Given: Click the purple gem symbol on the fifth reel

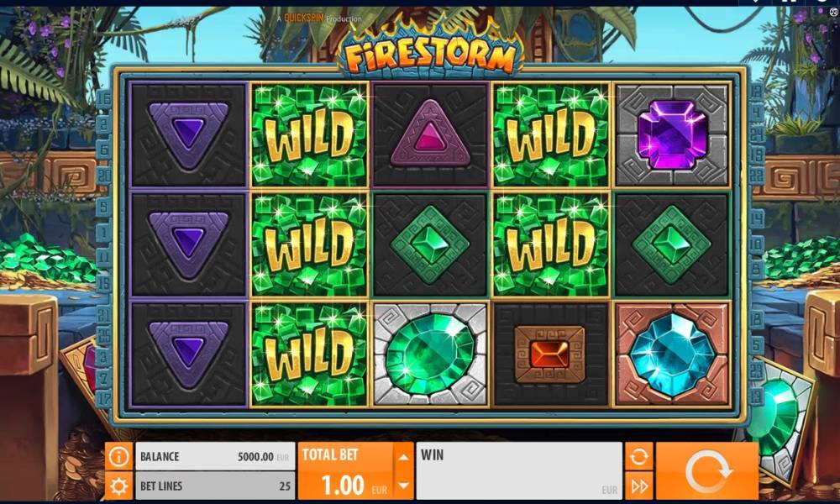Looking at the screenshot, I should tap(671, 135).
